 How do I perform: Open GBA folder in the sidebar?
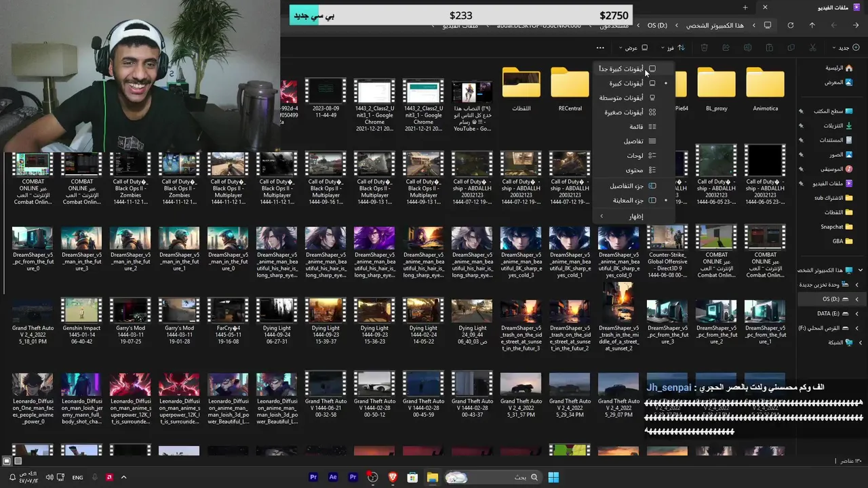[843, 241]
